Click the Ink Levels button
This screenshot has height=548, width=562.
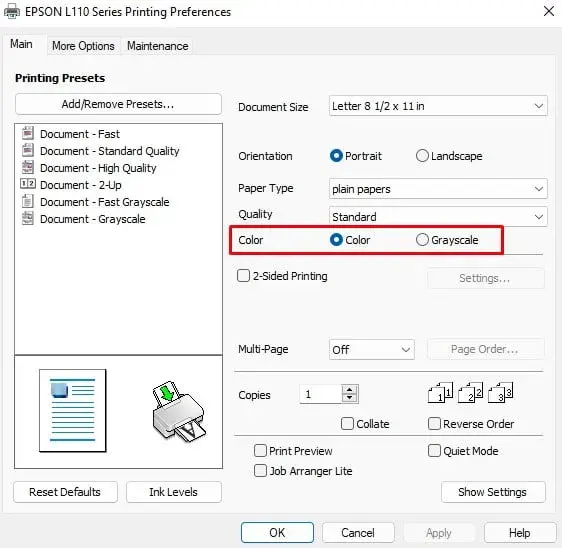point(173,492)
